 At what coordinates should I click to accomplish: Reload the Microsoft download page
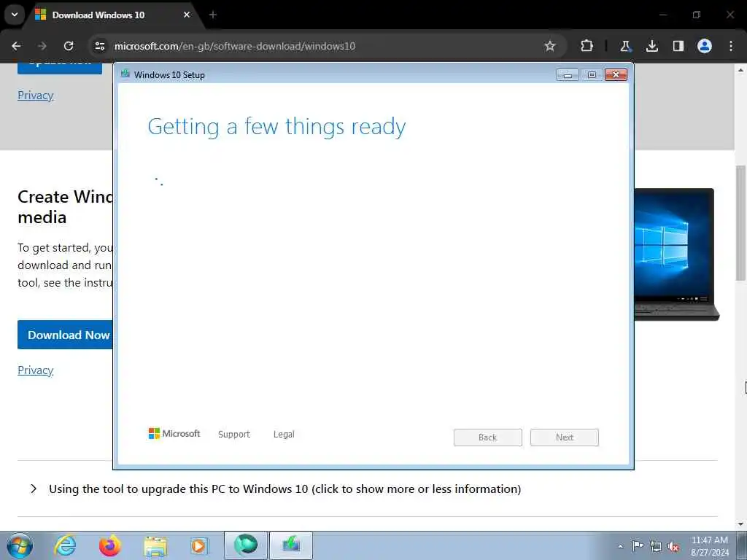click(x=69, y=46)
